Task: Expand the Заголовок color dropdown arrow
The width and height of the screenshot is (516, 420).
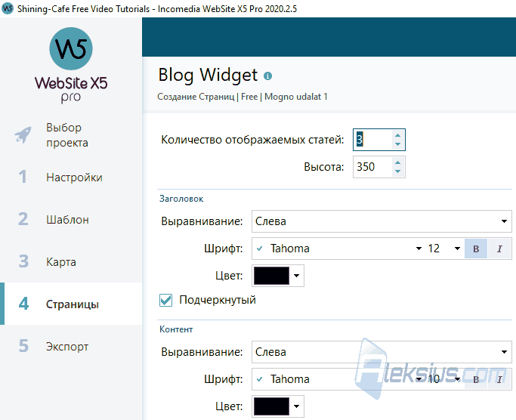Action: click(296, 276)
